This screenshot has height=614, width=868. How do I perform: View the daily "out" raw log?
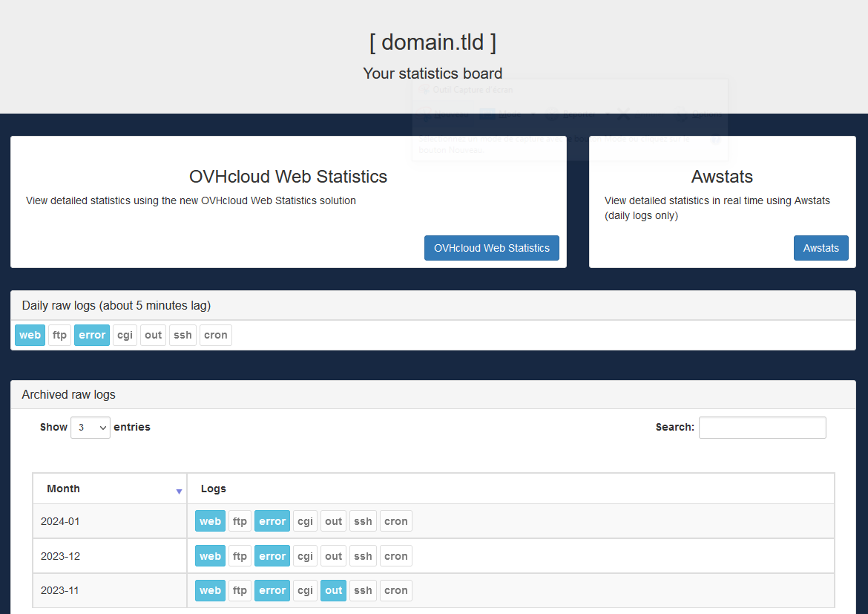(153, 335)
